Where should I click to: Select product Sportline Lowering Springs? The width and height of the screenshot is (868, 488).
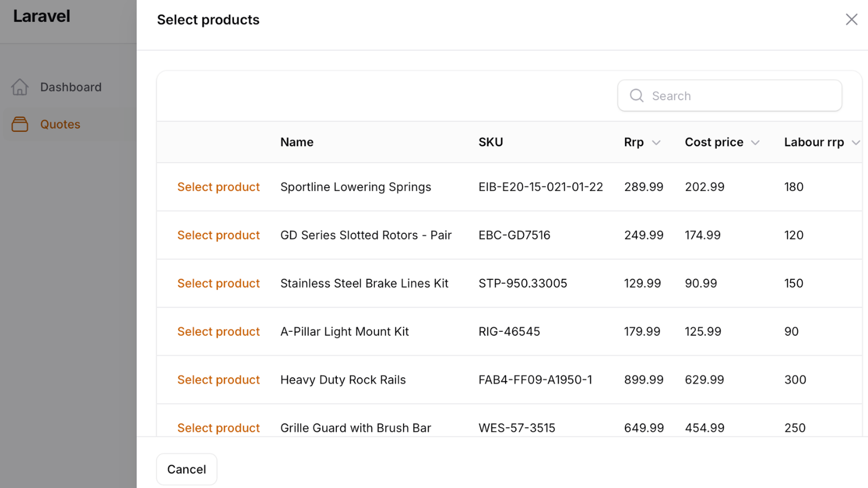[x=219, y=187]
